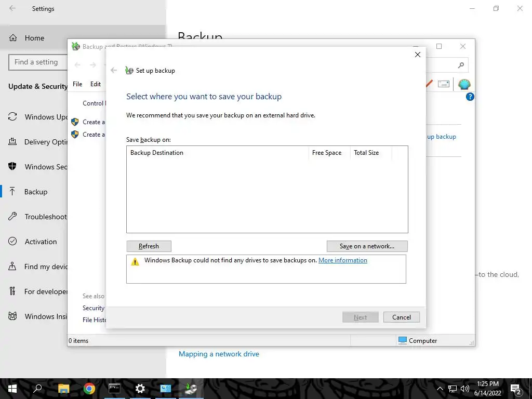Open File History link under See also
This screenshot has height=399, width=532.
pos(94,320)
